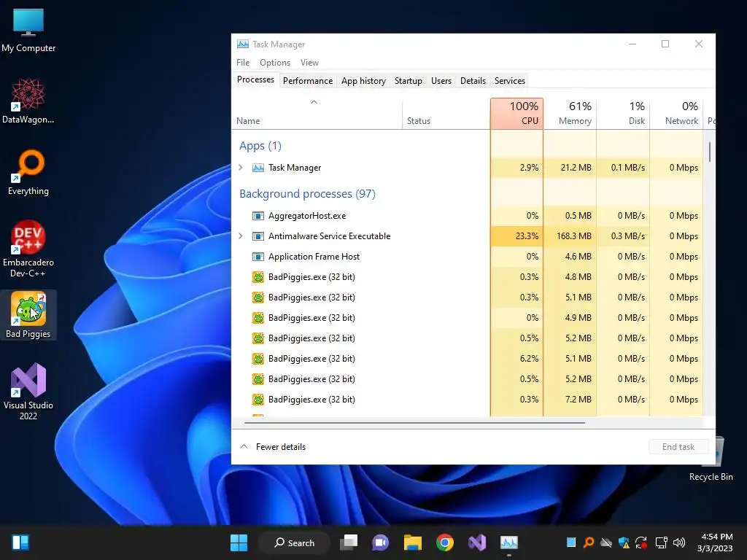
Task: Click the 23.3% CPU value cell
Action: (x=517, y=236)
